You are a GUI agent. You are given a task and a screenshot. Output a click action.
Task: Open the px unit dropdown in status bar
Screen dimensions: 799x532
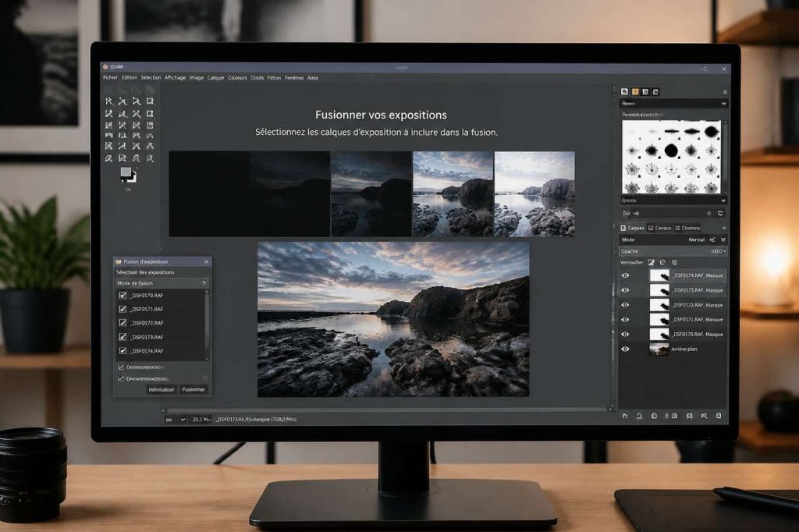175,420
